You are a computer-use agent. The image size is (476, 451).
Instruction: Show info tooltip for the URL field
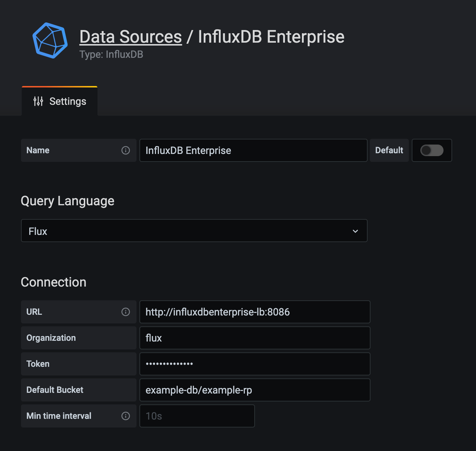(x=126, y=312)
